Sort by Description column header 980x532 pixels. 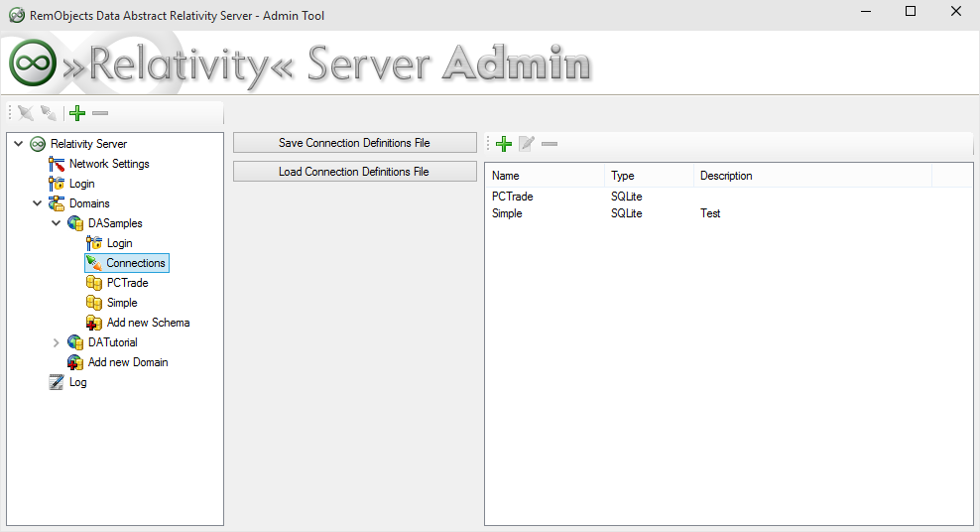(x=812, y=176)
